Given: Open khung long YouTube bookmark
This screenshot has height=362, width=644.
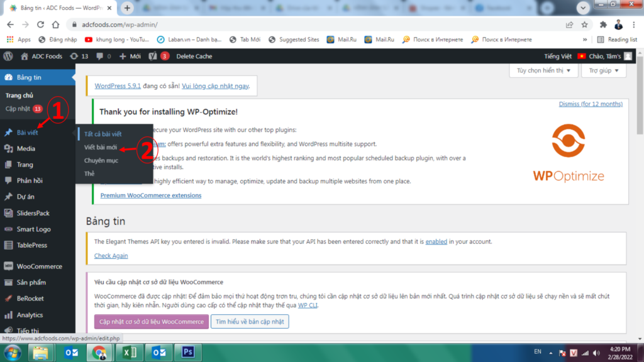Looking at the screenshot, I should pos(117,40).
